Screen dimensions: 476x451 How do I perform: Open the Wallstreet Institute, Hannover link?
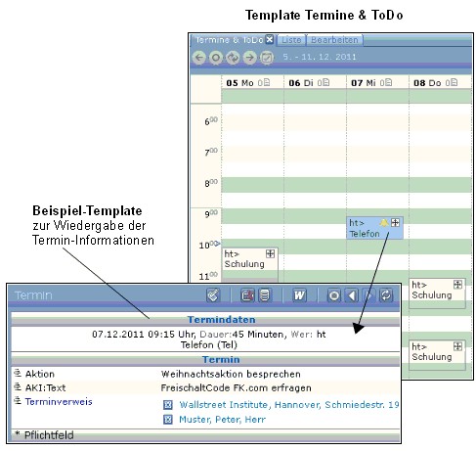pos(289,405)
